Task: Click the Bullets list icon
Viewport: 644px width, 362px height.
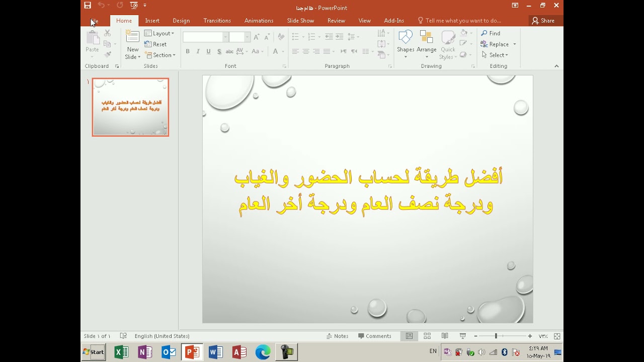Action: click(x=295, y=37)
